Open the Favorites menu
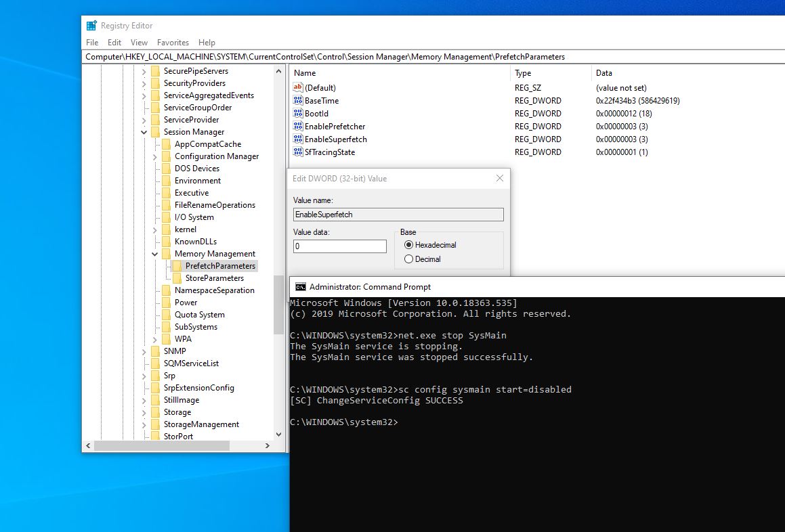 (x=173, y=42)
